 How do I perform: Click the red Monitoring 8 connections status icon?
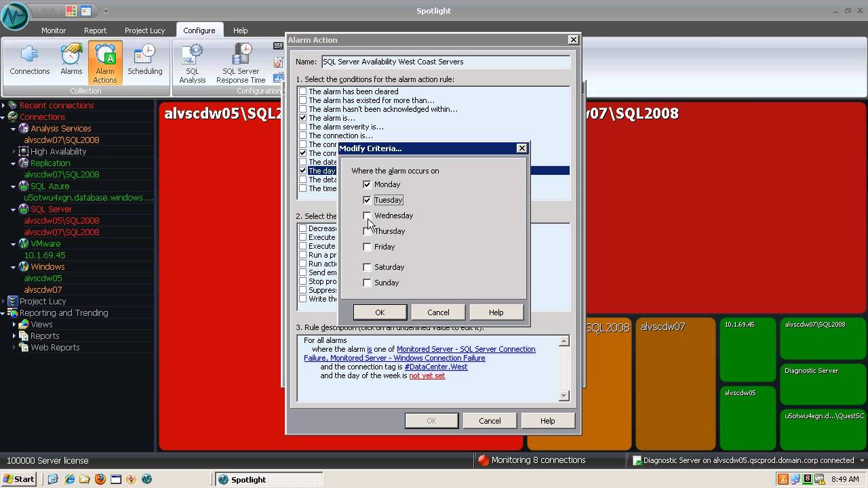(483, 460)
